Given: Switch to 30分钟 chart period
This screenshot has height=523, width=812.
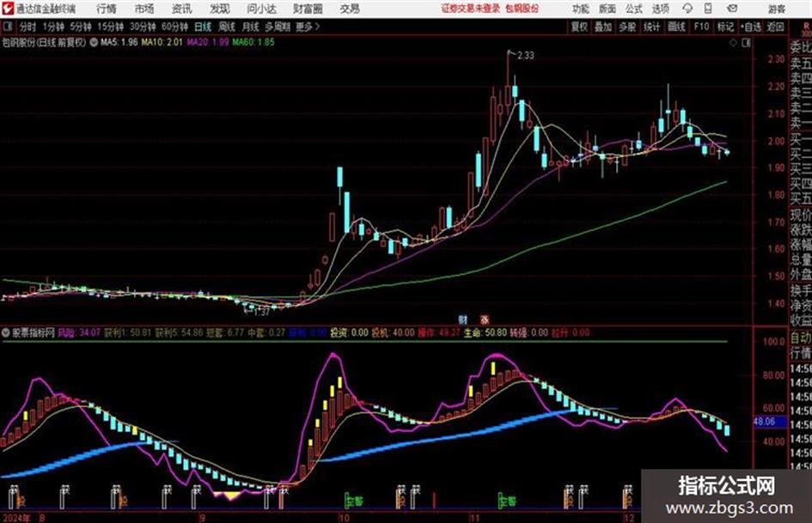Looking at the screenshot, I should pos(143,27).
